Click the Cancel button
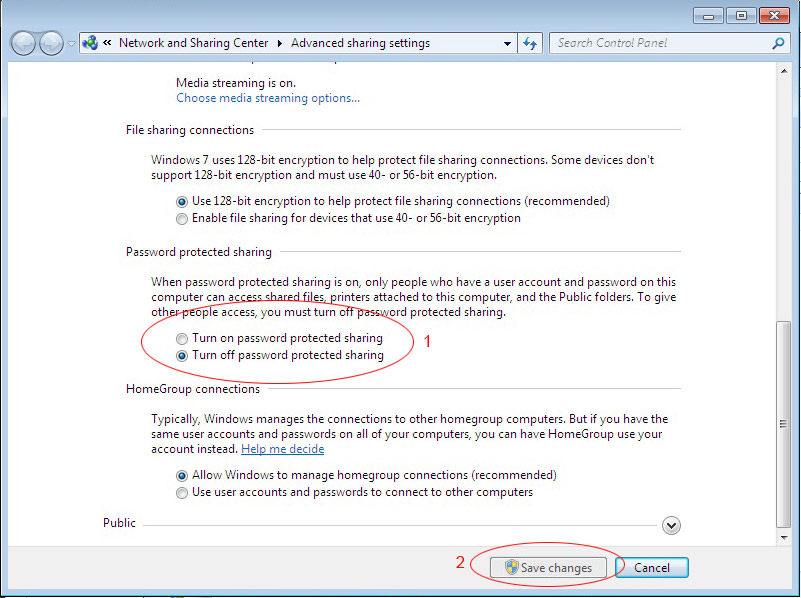801x598 pixels. point(652,567)
